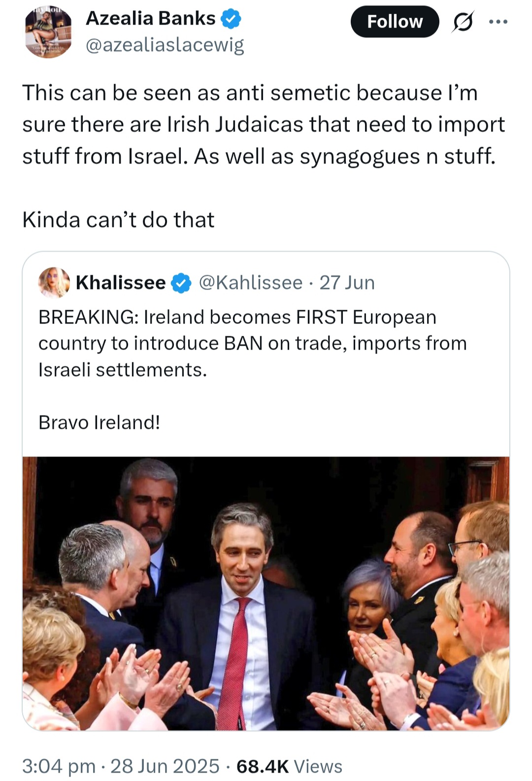Viewport: 532px width, 781px height.
Task: Open the 68.4K Views count
Action: (289, 766)
